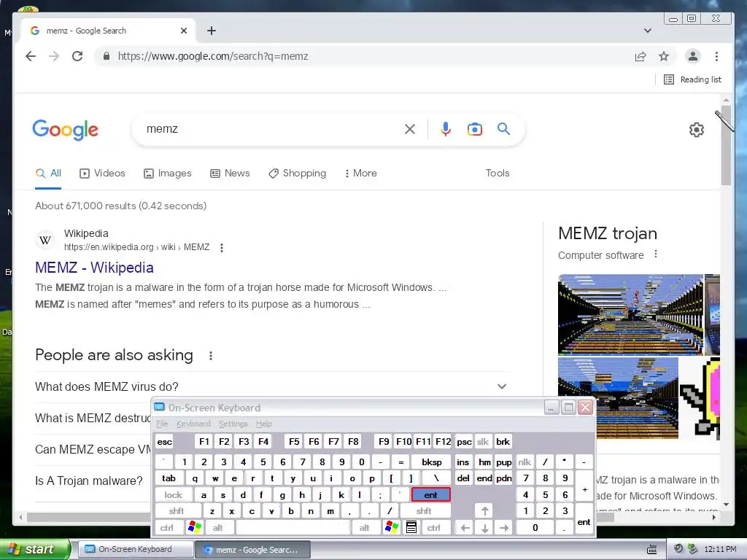Open the tab search chevron
Viewport: 747px width, 560px height.
(x=648, y=31)
